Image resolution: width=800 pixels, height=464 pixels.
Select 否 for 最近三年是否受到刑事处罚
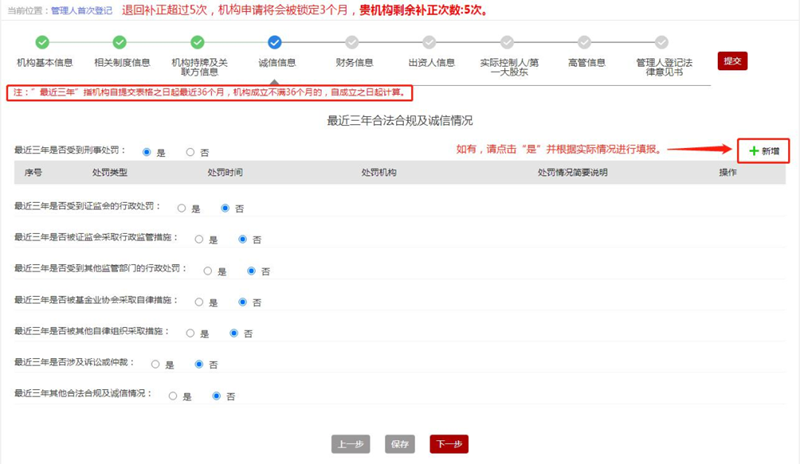point(191,152)
